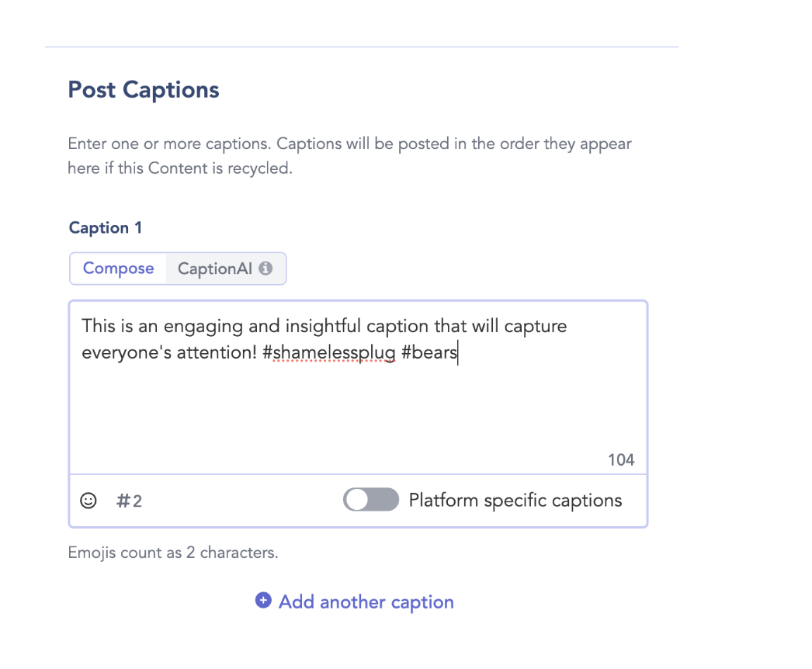This screenshot has width=812, height=669.
Task: Click the word attention! in the caption
Action: (x=217, y=352)
